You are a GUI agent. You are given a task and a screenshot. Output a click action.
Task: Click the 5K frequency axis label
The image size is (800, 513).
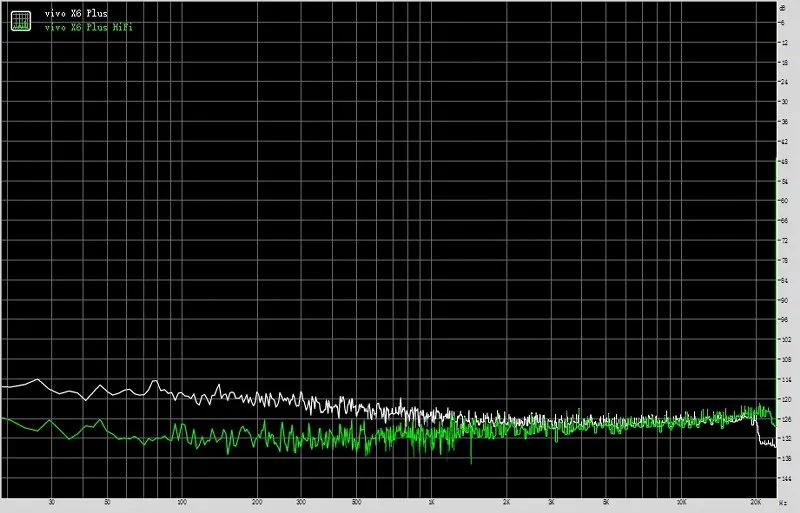point(606,502)
